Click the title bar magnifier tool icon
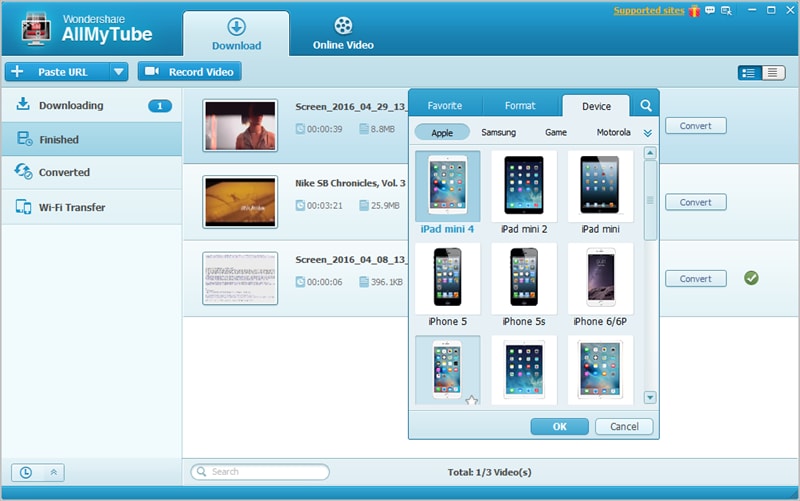 click(726, 11)
